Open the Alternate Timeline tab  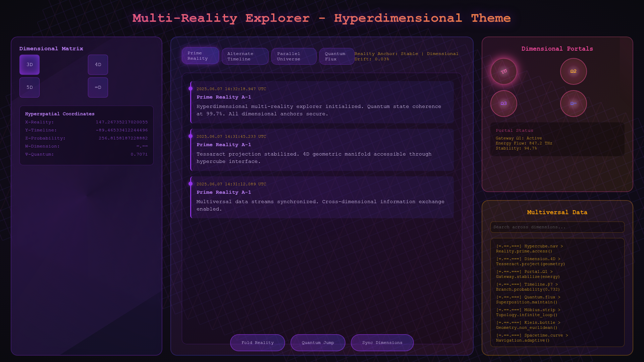point(245,56)
